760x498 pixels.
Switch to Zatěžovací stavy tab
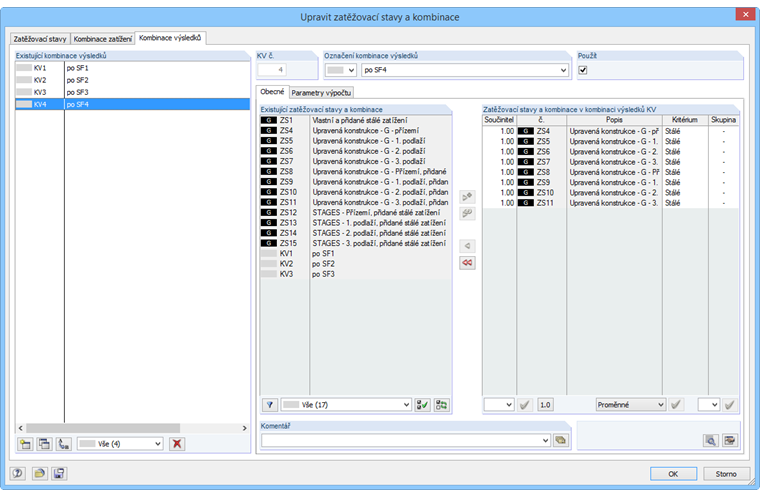click(x=40, y=39)
